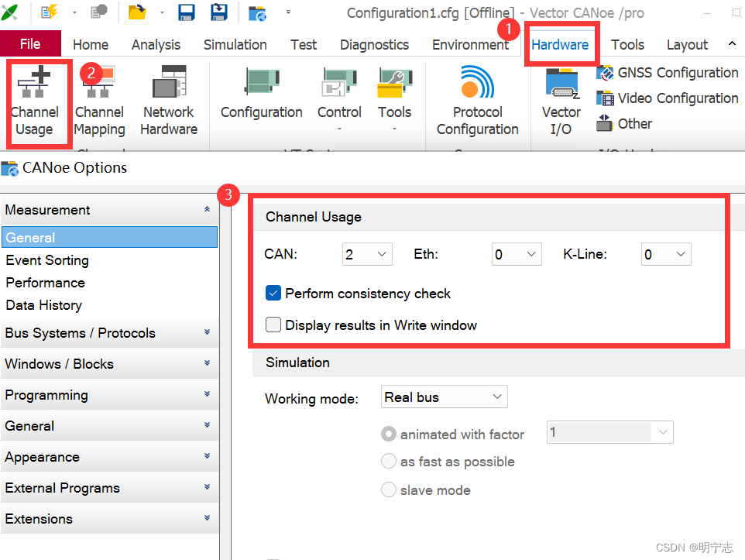
Task: Open Channel Mapping from the ribbon
Action: 99,101
